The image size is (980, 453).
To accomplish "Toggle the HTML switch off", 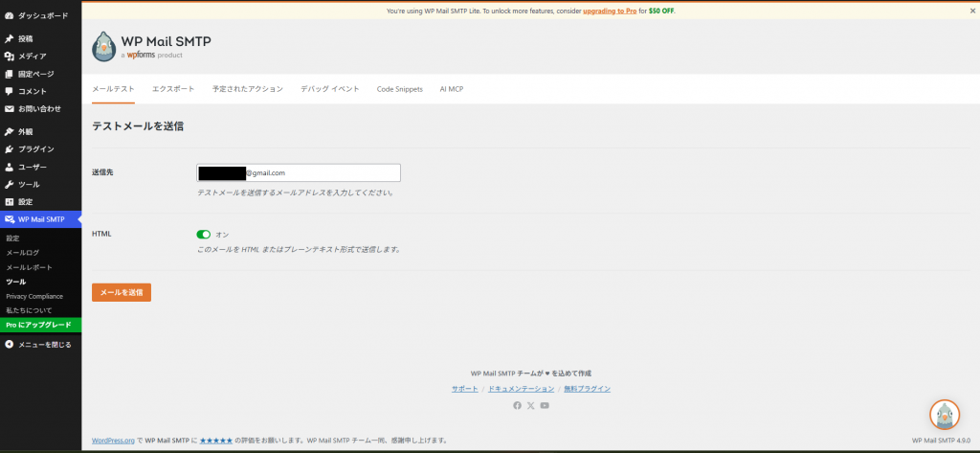I will 203,235.
